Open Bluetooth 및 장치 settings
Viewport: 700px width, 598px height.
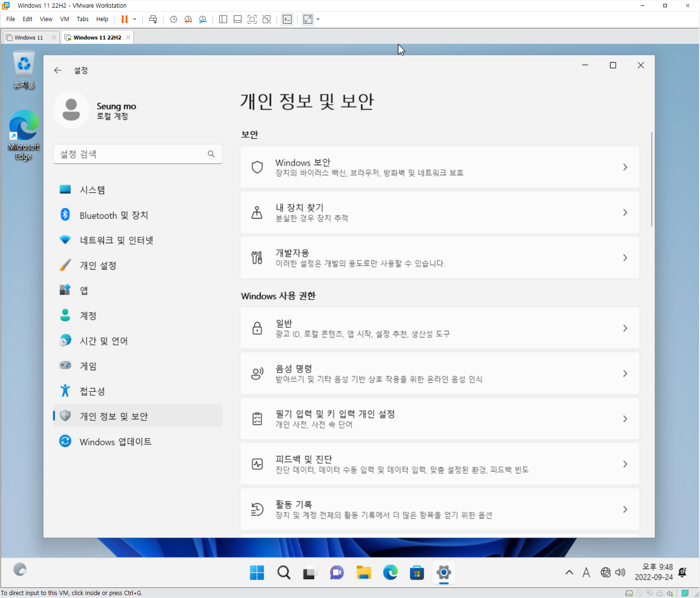click(x=138, y=215)
